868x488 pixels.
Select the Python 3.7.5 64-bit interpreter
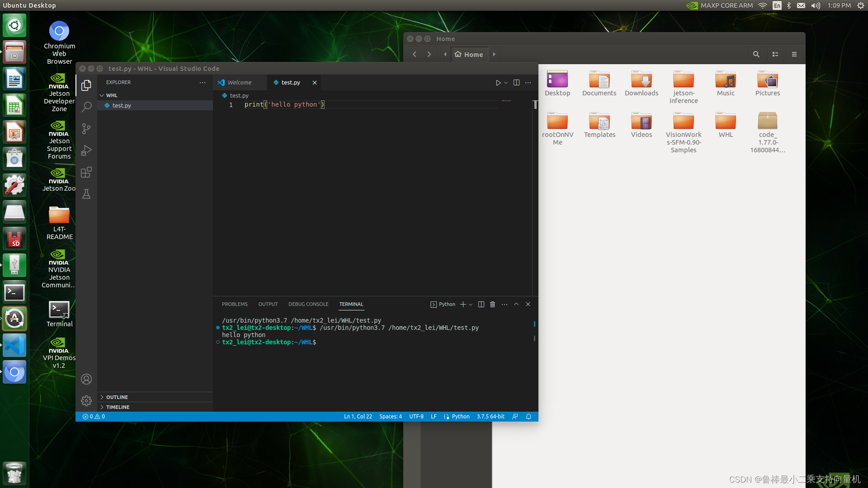(490, 416)
